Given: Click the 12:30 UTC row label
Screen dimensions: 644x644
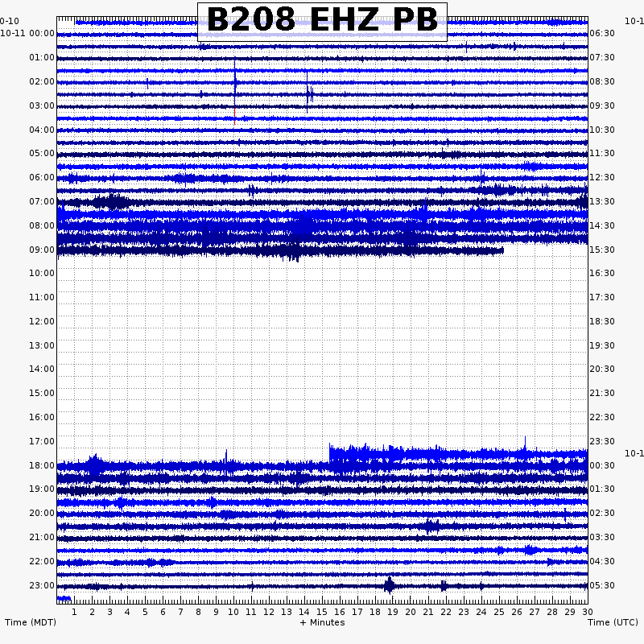Looking at the screenshot, I should click(x=602, y=177).
